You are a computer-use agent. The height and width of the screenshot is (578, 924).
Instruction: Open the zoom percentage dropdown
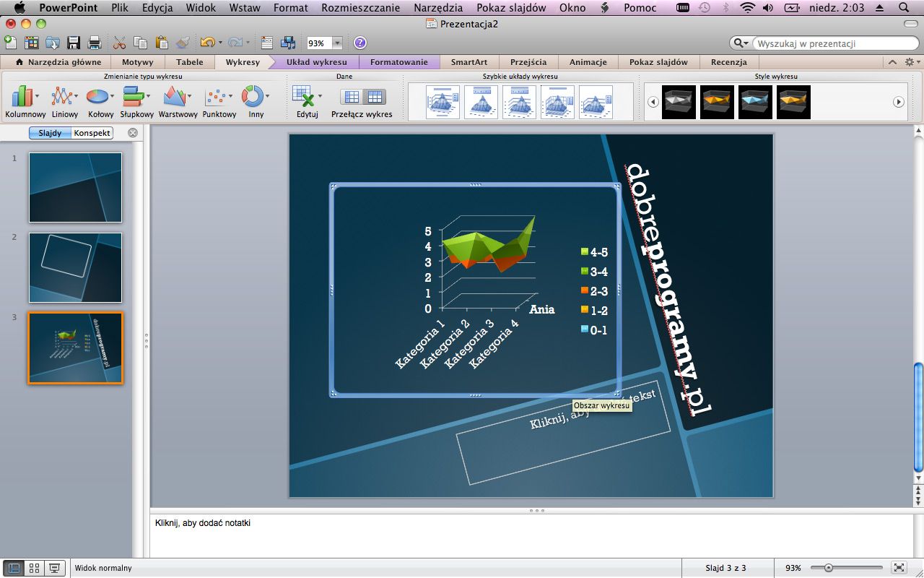click(x=337, y=43)
